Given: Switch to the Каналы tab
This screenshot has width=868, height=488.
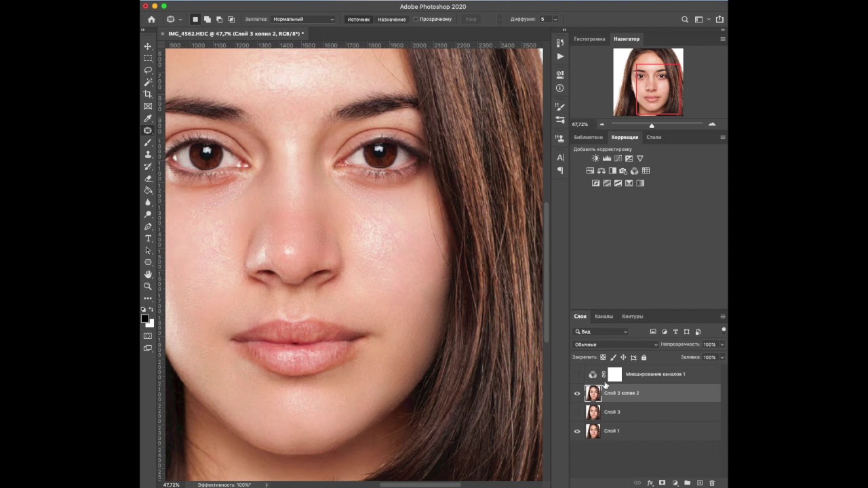Looking at the screenshot, I should (x=604, y=317).
